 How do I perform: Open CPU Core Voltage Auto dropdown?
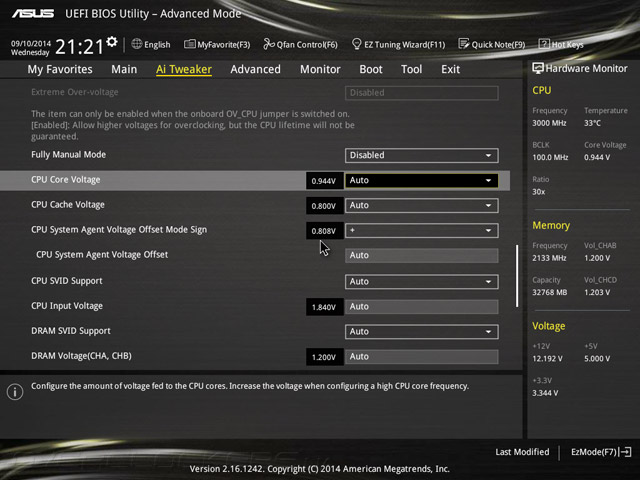coord(422,180)
